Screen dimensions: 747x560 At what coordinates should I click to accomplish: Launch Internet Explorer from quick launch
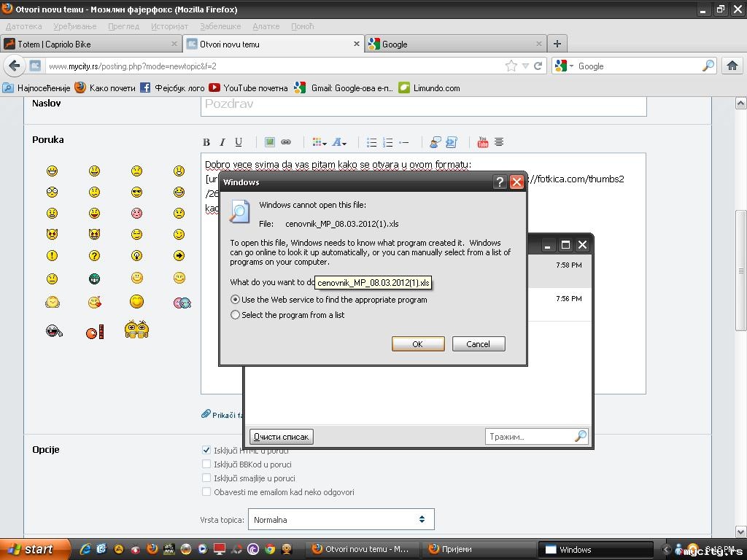pos(85,549)
